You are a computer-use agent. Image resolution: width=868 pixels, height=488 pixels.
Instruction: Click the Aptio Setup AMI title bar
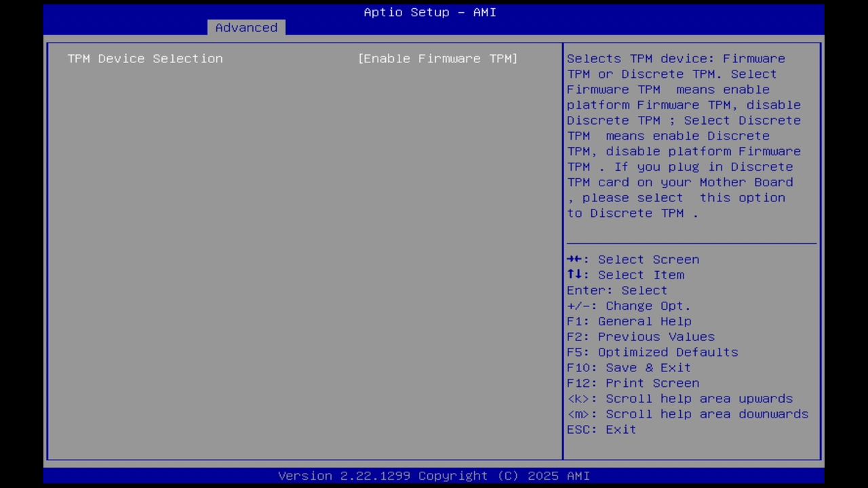429,12
